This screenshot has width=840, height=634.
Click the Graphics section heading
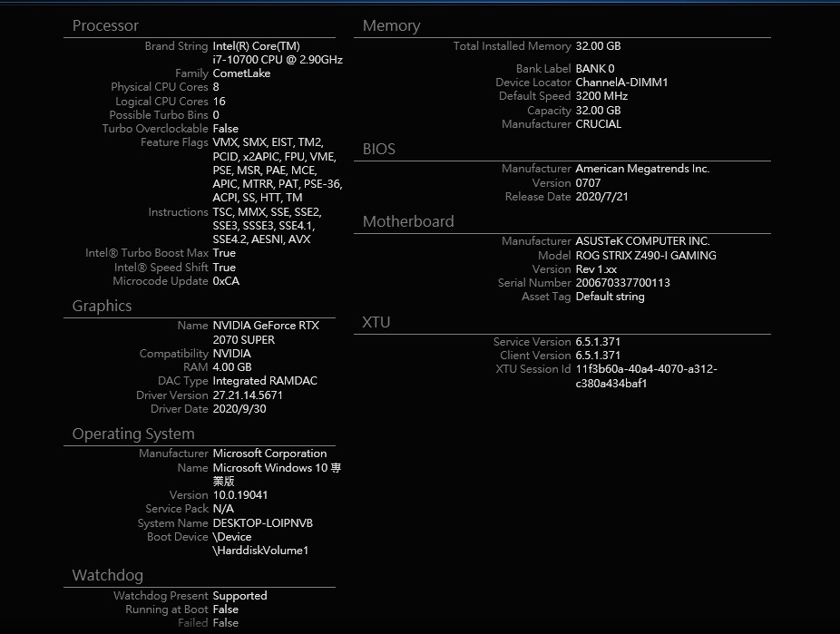click(102, 306)
